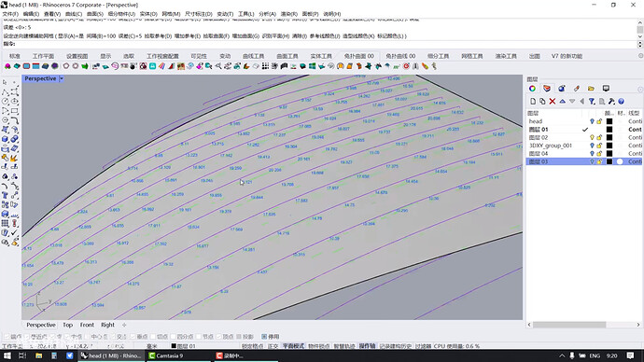Open the display monitor panel tab
The image size is (644, 362).
coord(606,89)
